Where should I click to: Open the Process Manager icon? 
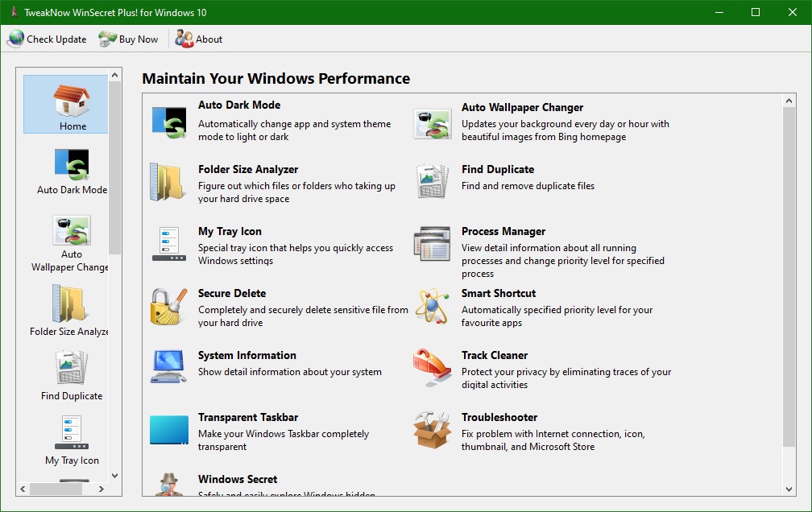click(432, 245)
